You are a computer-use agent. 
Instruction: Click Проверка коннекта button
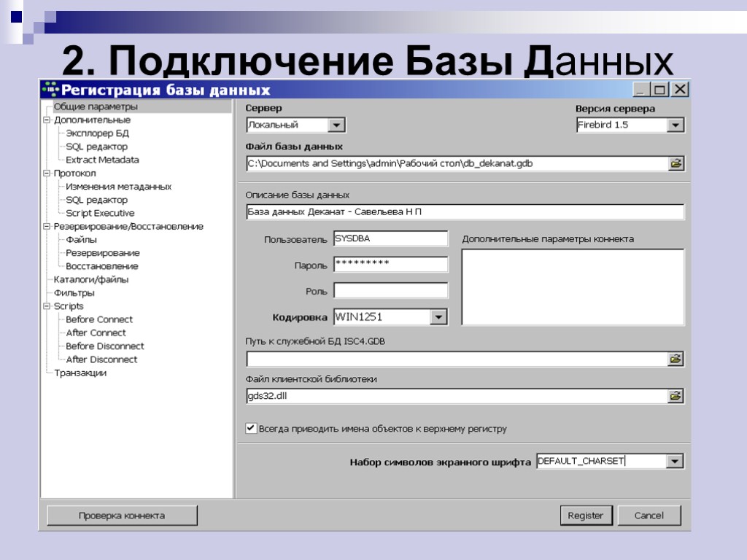pos(122,516)
